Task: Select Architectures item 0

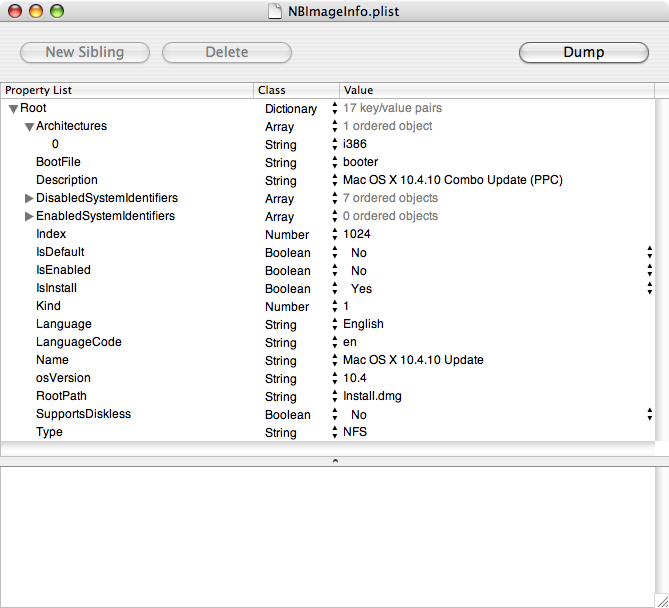Action: [x=55, y=144]
